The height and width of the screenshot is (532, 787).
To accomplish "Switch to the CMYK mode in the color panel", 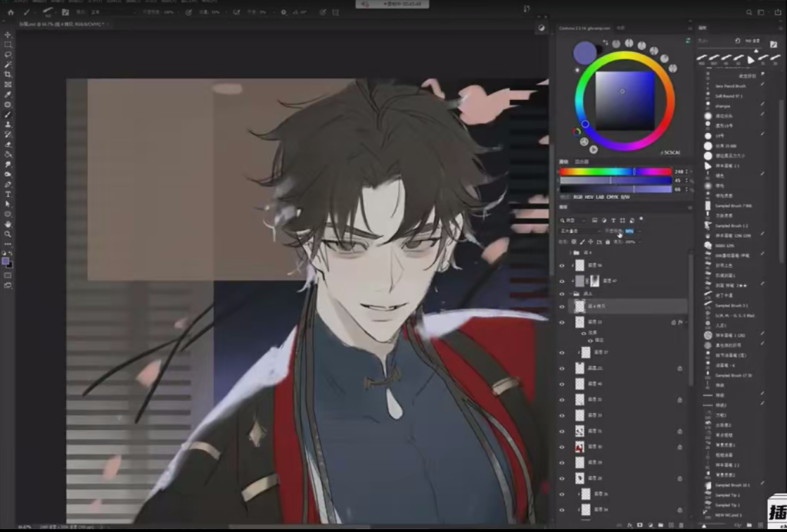I will coord(612,197).
